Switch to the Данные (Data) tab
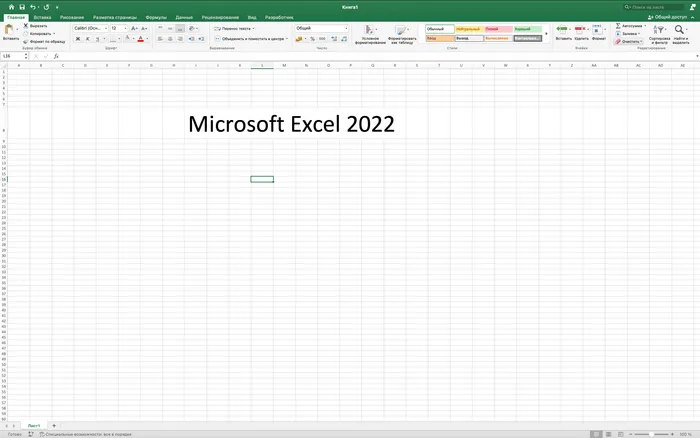Image resolution: width=700 pixels, height=438 pixels. point(184,17)
